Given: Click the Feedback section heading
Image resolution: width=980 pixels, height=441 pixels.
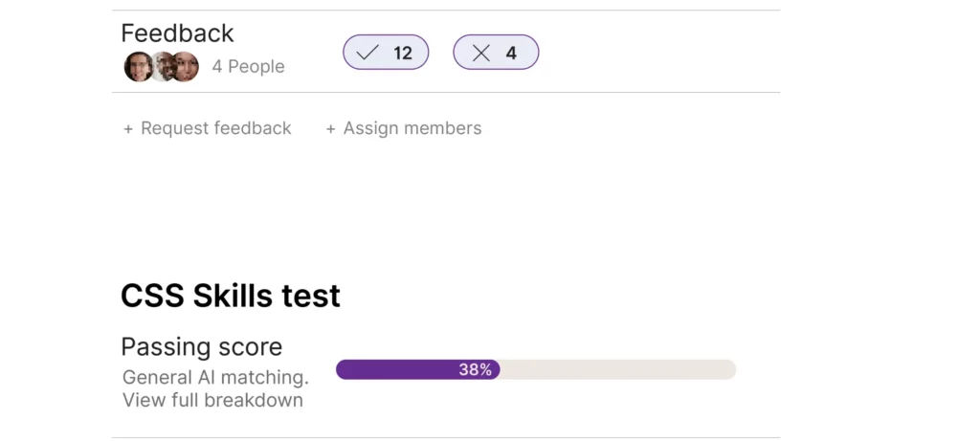Looking at the screenshot, I should pyautogui.click(x=177, y=33).
